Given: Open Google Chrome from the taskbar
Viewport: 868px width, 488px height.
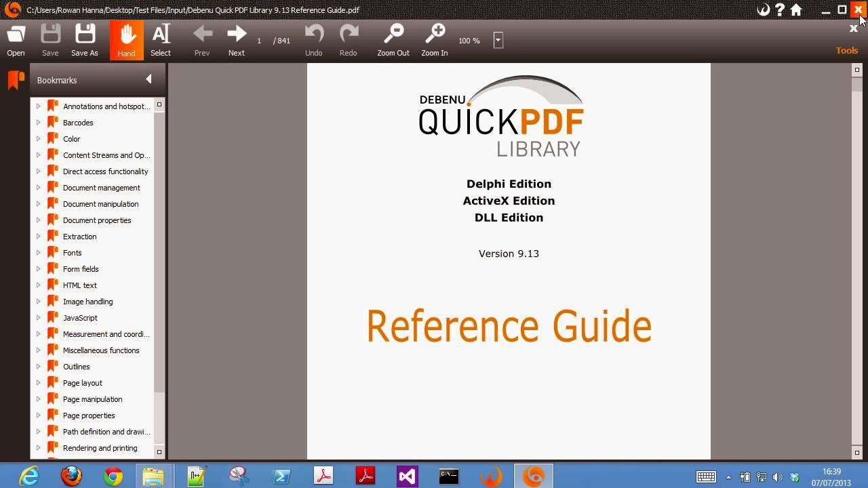Looking at the screenshot, I should [113, 476].
